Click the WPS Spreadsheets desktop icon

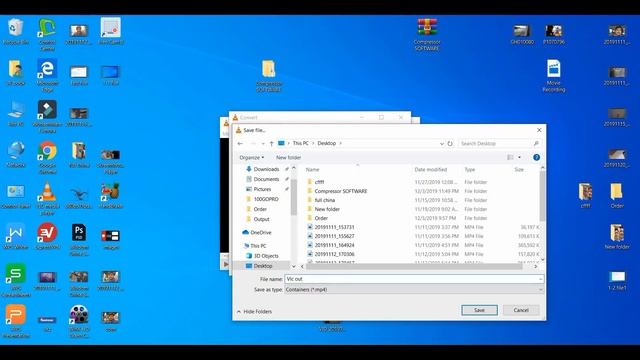[16, 280]
